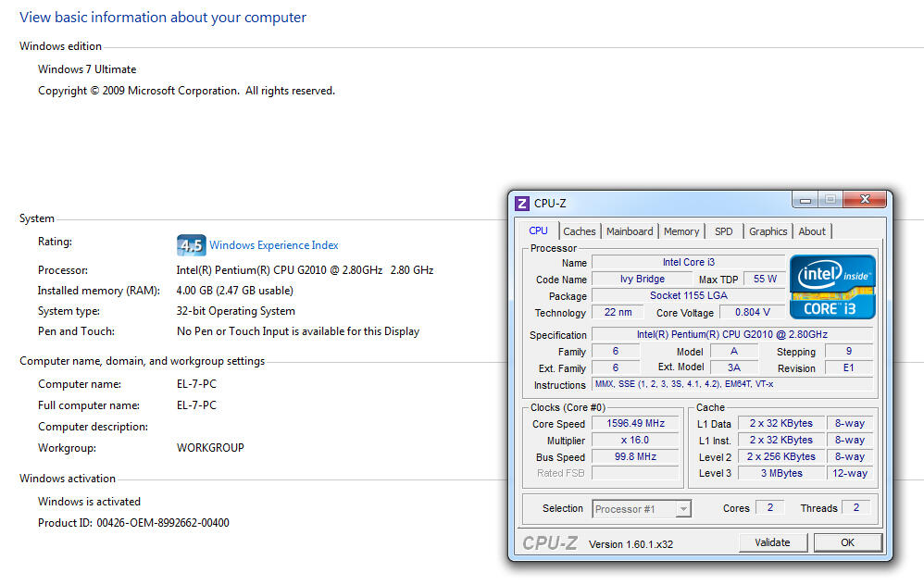Close the CPU-Z window
Viewport: 924px width, 585px height.
(865, 200)
